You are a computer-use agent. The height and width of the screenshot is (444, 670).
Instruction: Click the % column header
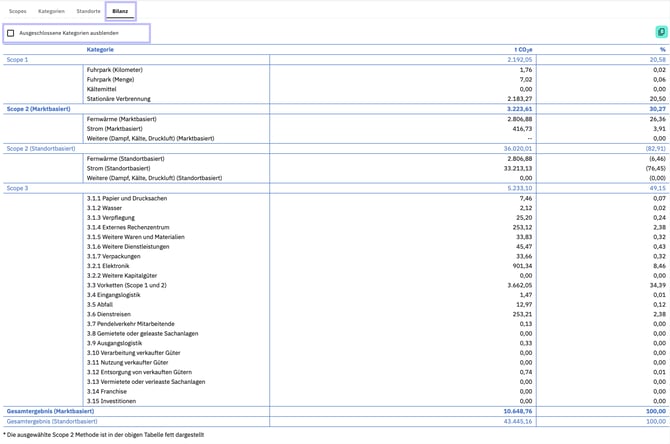(x=662, y=49)
